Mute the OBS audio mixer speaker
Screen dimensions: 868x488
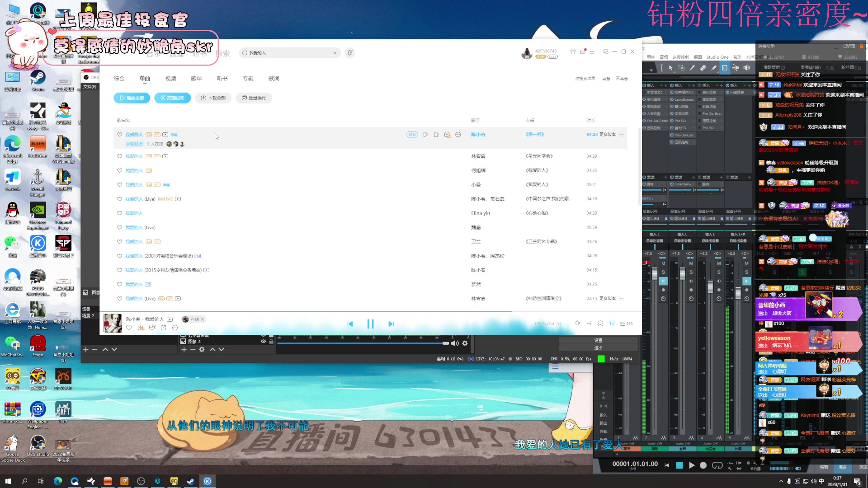(455, 343)
